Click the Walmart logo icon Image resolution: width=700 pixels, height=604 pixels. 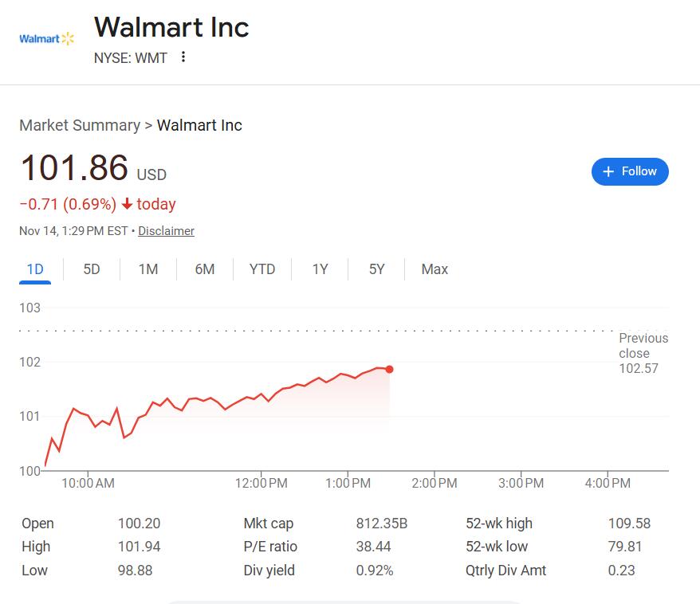[x=46, y=39]
